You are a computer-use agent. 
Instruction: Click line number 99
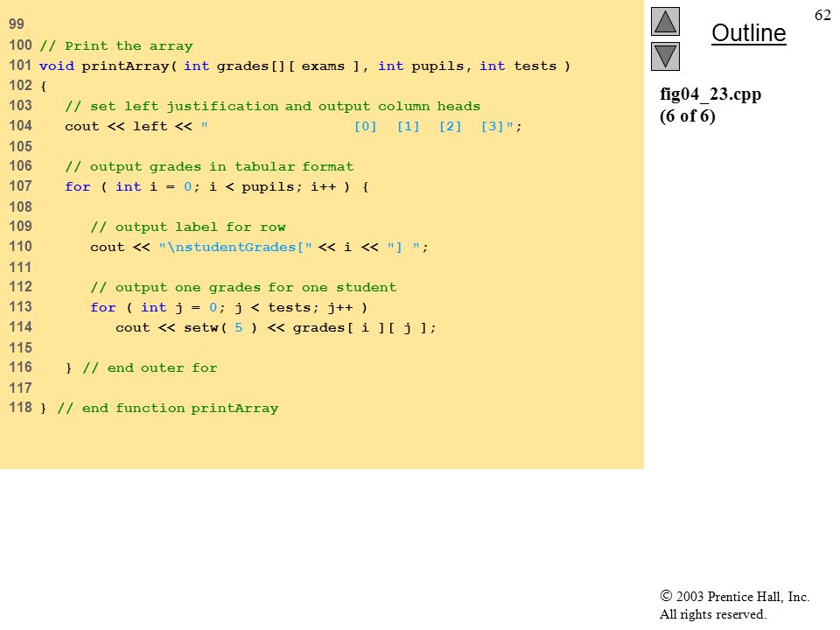pos(16,24)
